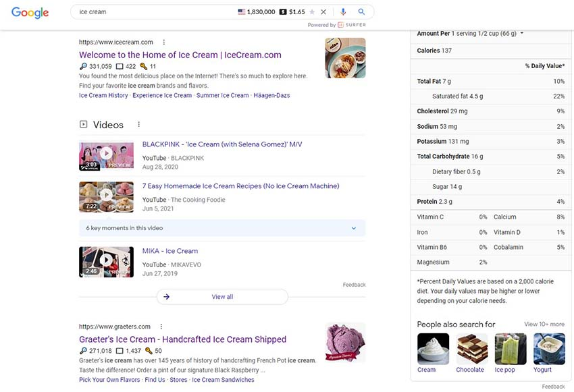Click graeters.com keywords key icon
Viewport: 574px width, 392px height.
pyautogui.click(x=149, y=351)
